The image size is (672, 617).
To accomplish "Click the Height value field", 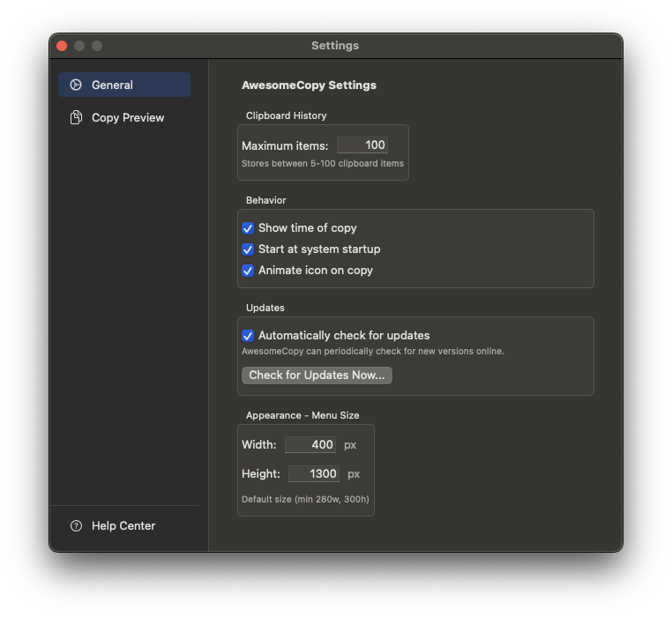I will tap(314, 473).
